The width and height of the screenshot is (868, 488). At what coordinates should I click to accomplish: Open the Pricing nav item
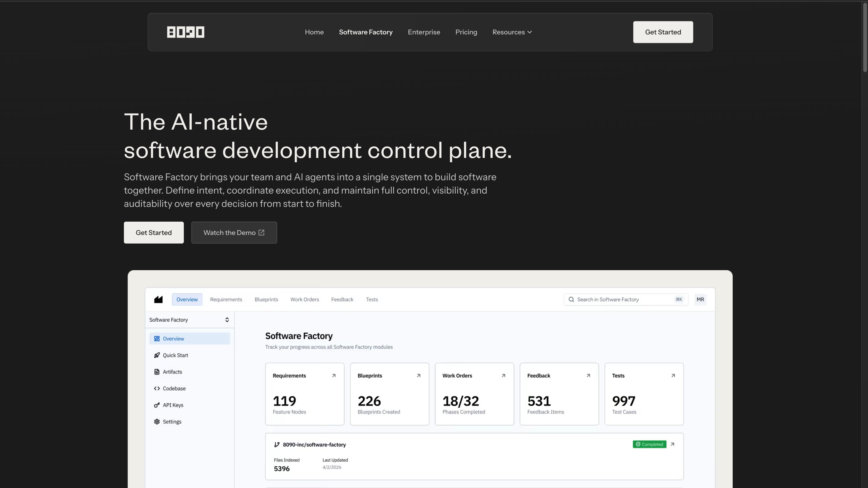tap(466, 32)
